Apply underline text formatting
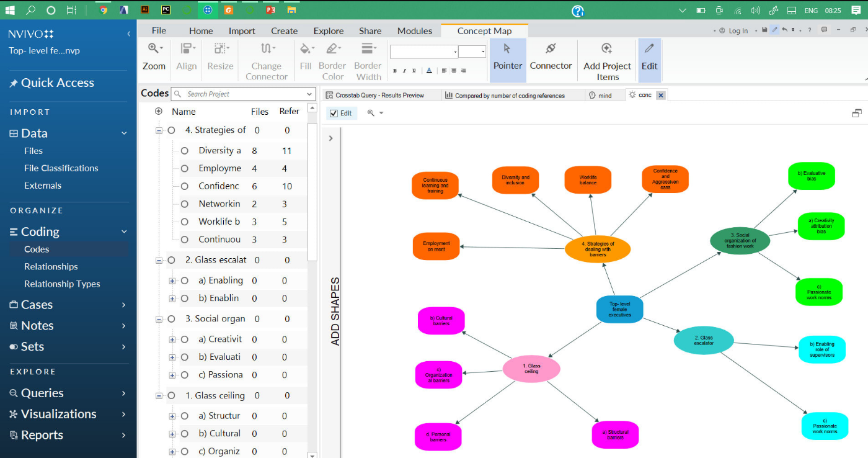 tap(414, 71)
